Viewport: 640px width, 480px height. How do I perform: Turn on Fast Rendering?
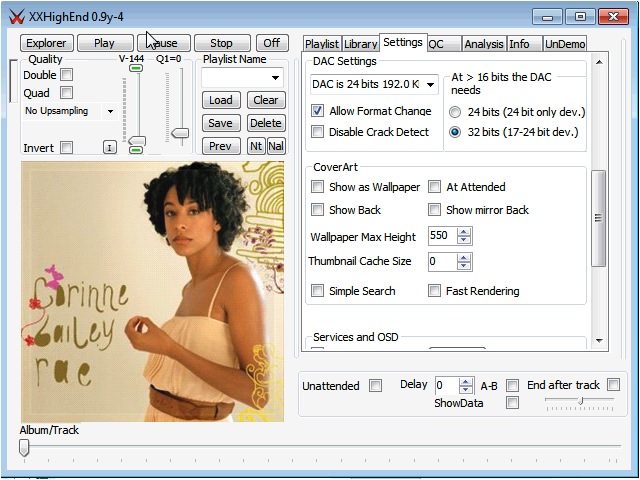434,291
